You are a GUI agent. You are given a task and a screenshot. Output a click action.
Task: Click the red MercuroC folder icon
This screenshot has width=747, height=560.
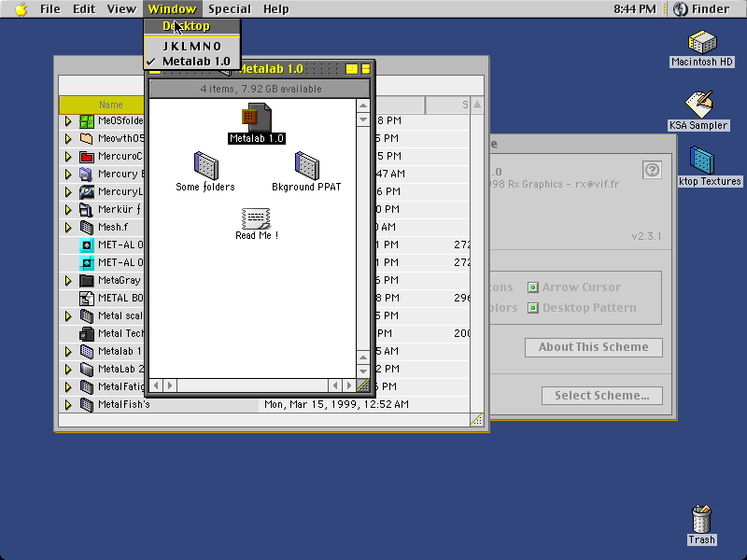click(87, 156)
